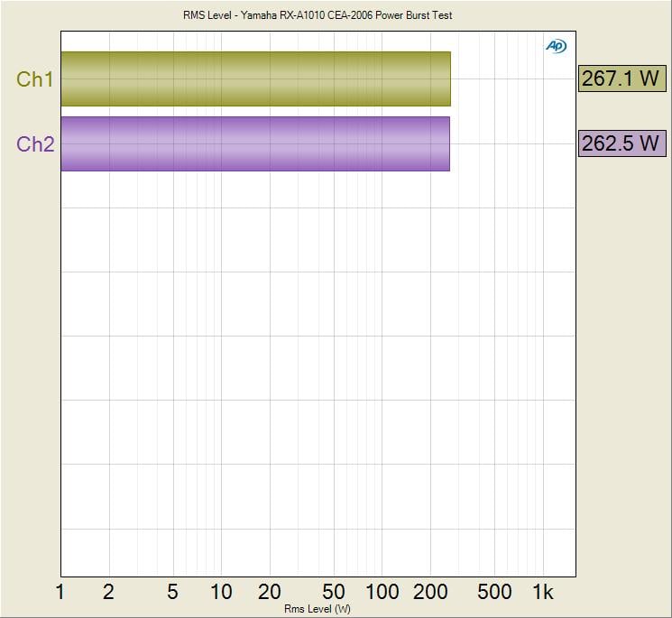Screen dimensions: 672x618
Task: Click the empty plot area below the bars
Action: tap(318, 379)
